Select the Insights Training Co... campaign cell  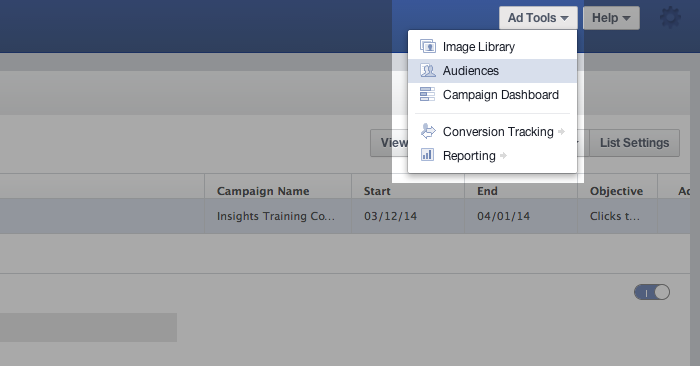(278, 216)
